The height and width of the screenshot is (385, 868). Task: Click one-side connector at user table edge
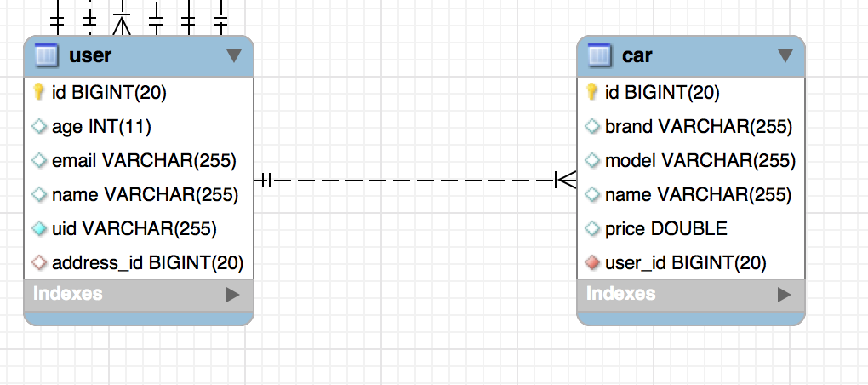(x=264, y=180)
